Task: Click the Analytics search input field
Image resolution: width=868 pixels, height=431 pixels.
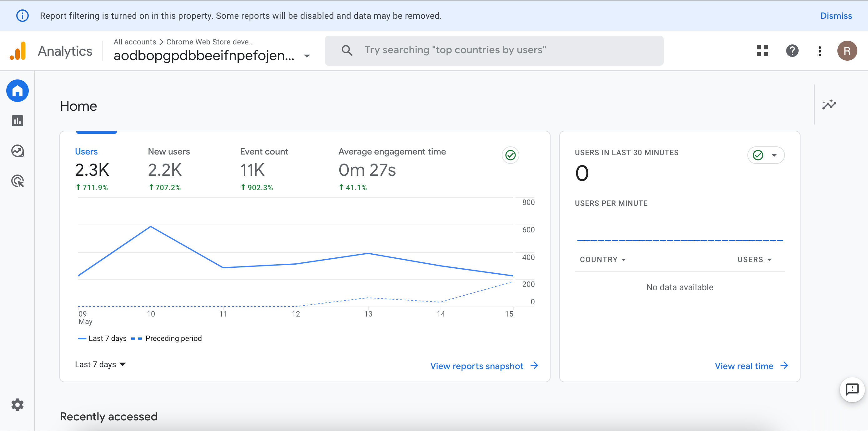Action: (494, 50)
